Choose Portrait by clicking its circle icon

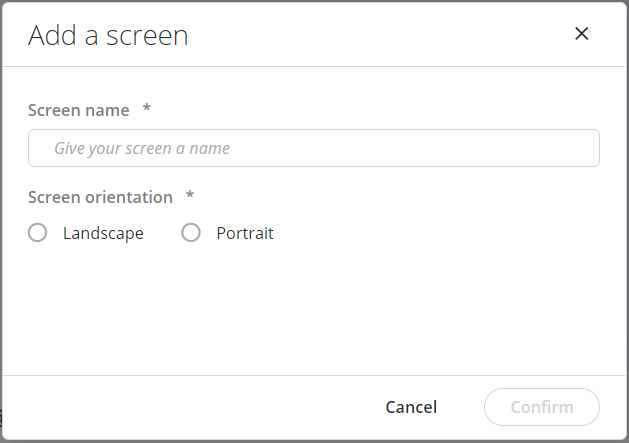(x=191, y=233)
